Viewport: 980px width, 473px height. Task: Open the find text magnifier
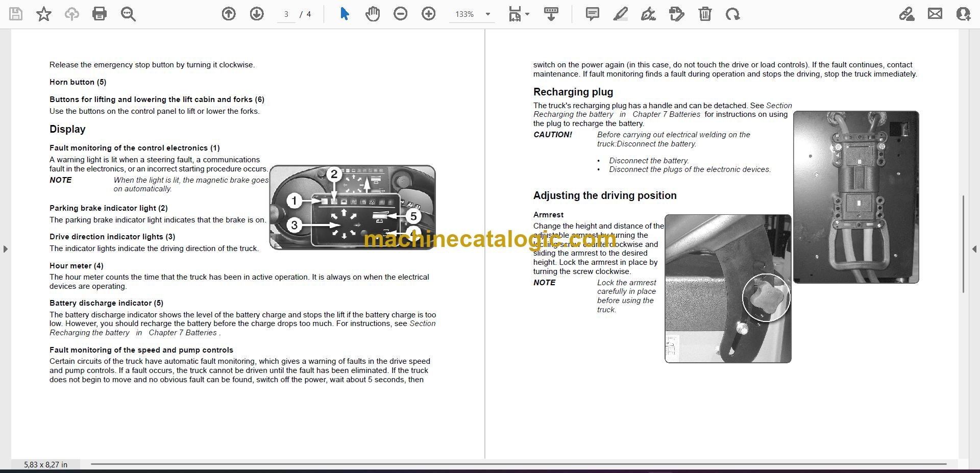click(x=128, y=14)
